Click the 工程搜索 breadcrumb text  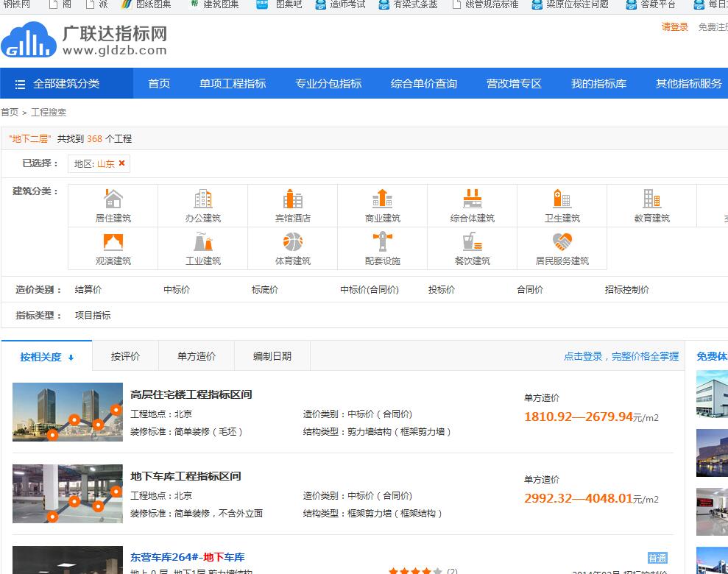point(49,113)
